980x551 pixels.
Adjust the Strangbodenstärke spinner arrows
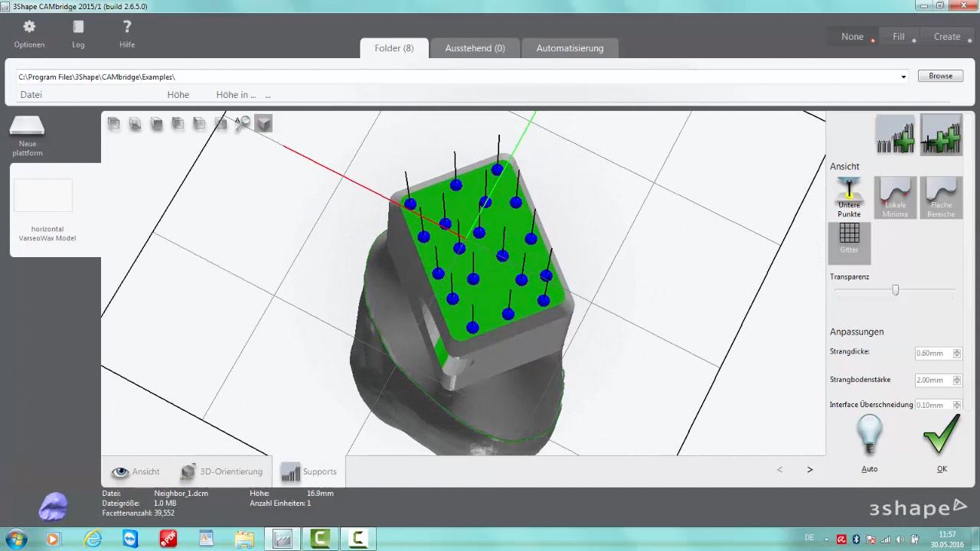(957, 380)
